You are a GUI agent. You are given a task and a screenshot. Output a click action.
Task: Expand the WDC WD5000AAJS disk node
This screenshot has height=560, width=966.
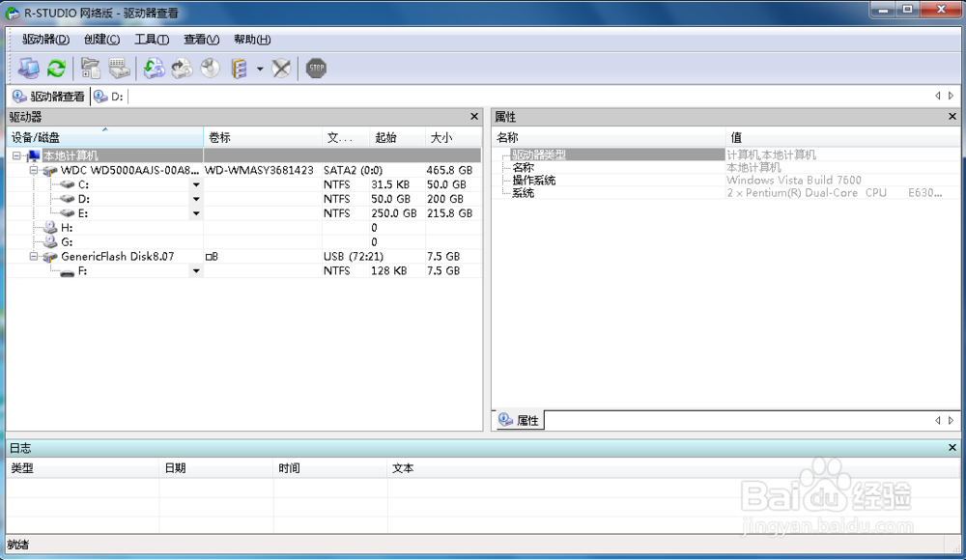(32, 170)
